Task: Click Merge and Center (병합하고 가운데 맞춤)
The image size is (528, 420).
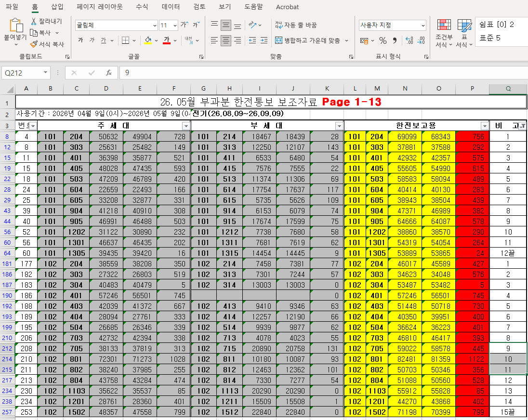Action: [x=307, y=41]
